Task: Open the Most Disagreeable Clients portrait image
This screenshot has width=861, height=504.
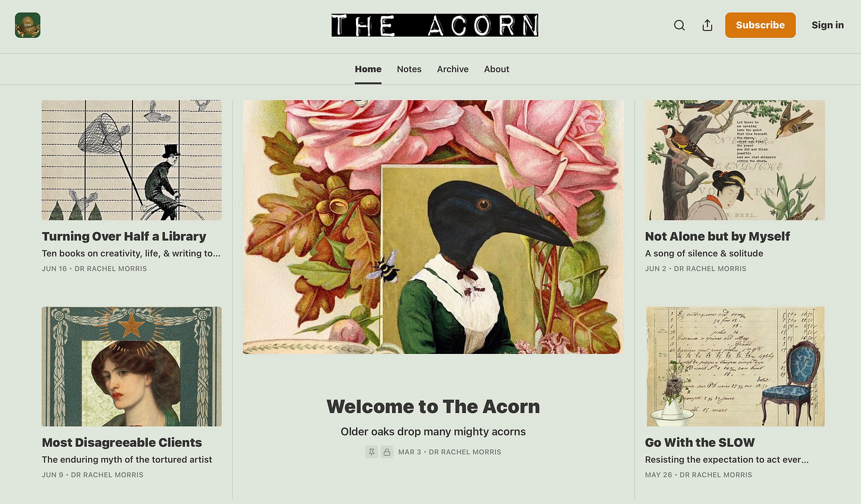Action: tap(132, 366)
